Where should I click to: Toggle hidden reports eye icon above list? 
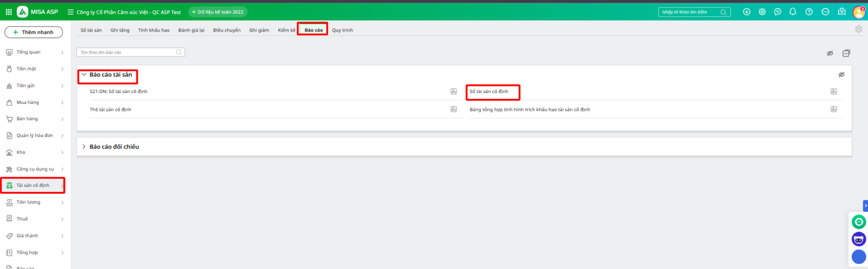(x=829, y=53)
